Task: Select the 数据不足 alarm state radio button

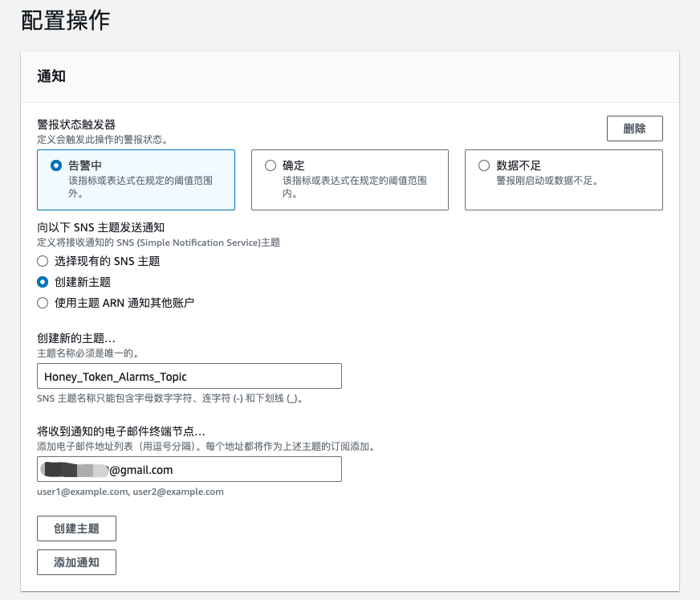Action: click(x=484, y=165)
